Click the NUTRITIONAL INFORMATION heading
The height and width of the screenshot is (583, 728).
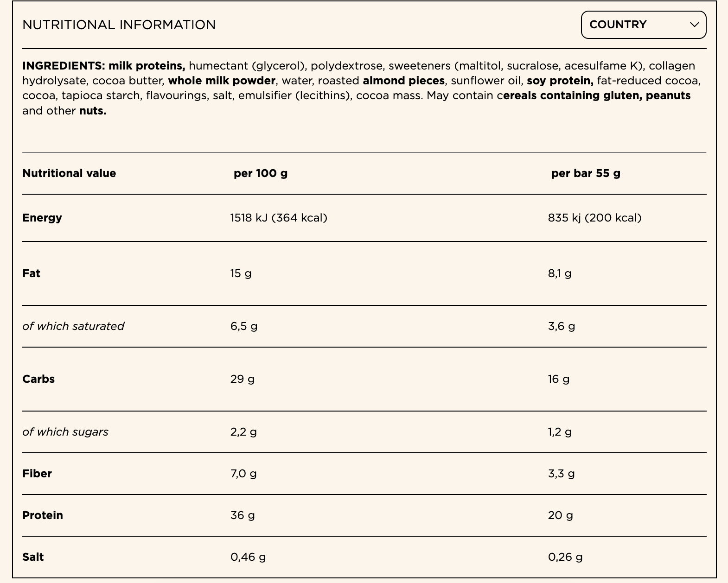[119, 25]
